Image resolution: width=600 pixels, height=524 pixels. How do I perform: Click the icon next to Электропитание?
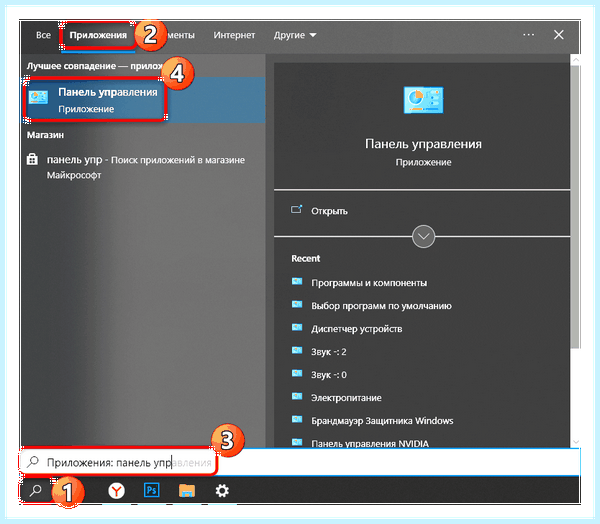[297, 396]
